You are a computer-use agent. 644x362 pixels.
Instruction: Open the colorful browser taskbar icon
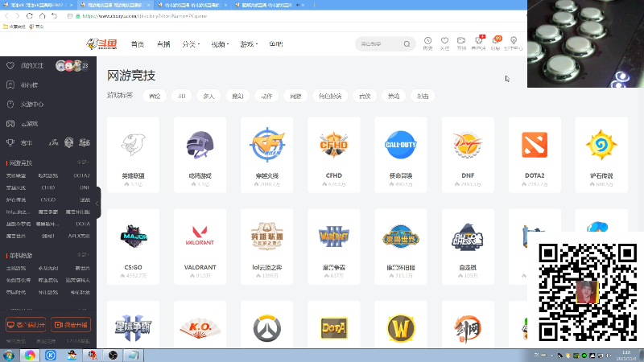(30, 356)
